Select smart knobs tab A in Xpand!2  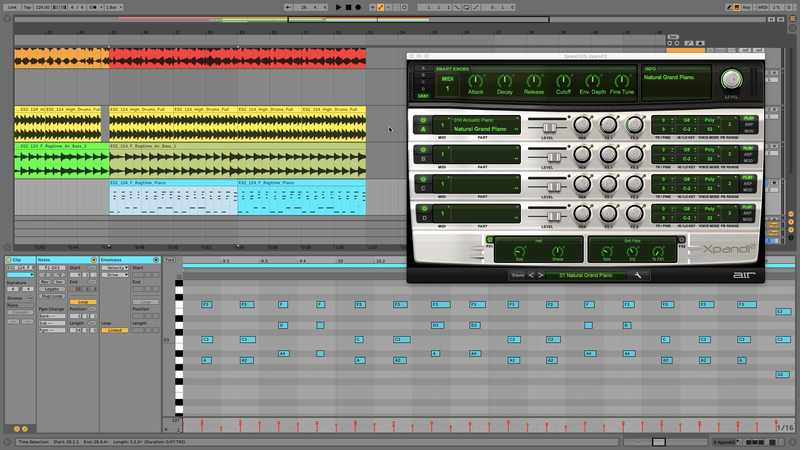coord(423,68)
